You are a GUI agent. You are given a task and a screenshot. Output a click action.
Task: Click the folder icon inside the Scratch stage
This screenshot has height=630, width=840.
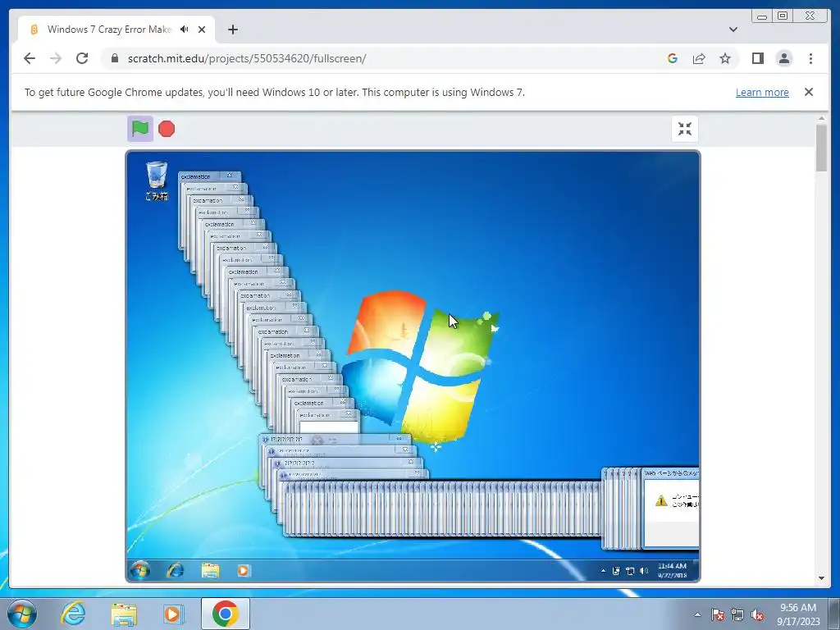coord(210,571)
